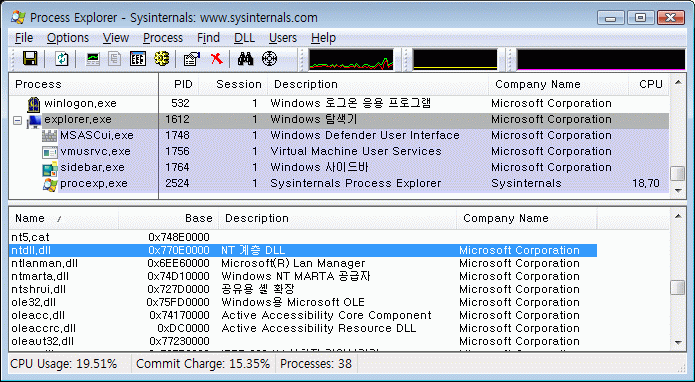
Task: Select the sidebar.exe process row
Action: [339, 168]
